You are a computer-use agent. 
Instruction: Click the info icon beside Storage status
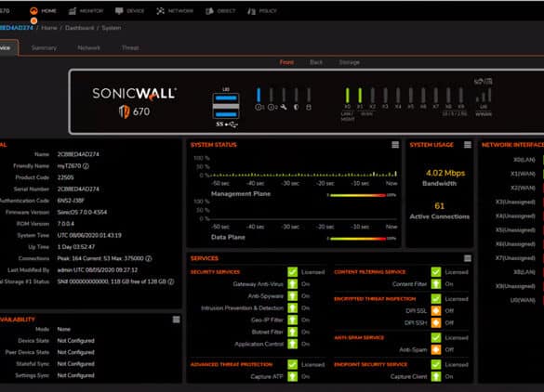171,281
